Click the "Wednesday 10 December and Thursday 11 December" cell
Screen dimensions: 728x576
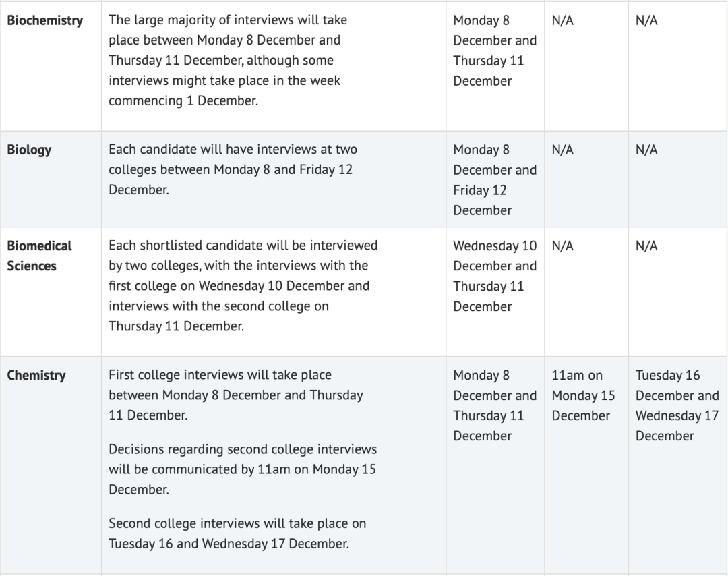click(x=494, y=275)
